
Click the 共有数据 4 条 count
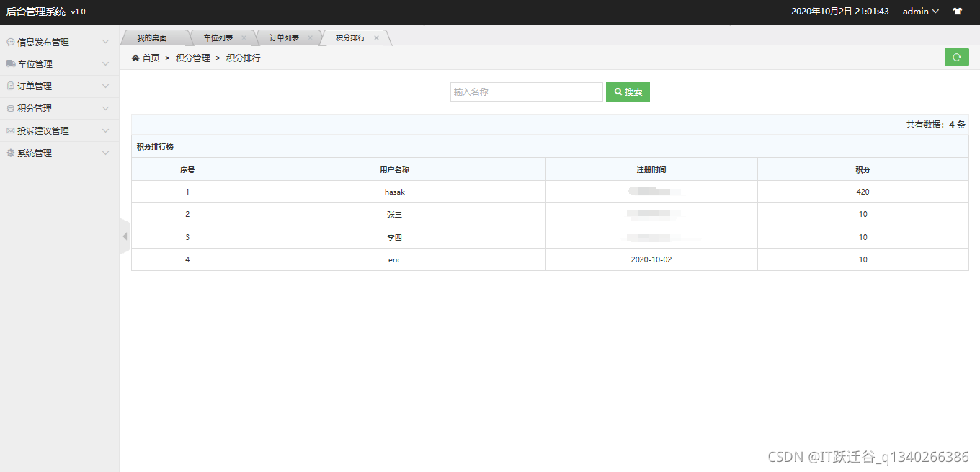[x=935, y=125]
